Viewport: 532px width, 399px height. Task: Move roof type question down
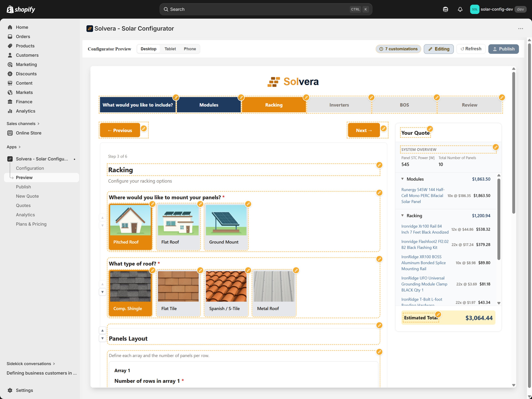click(x=102, y=292)
